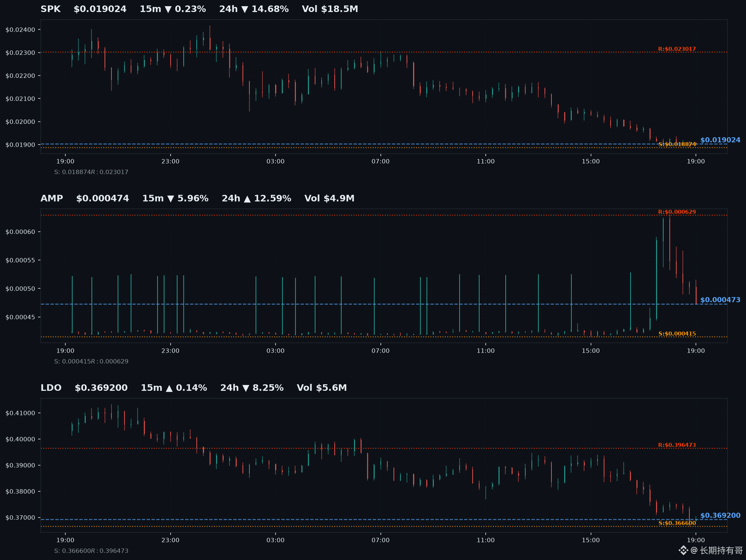
Task: Click the "R:$0.023017" resistance label
Action: tap(677, 49)
